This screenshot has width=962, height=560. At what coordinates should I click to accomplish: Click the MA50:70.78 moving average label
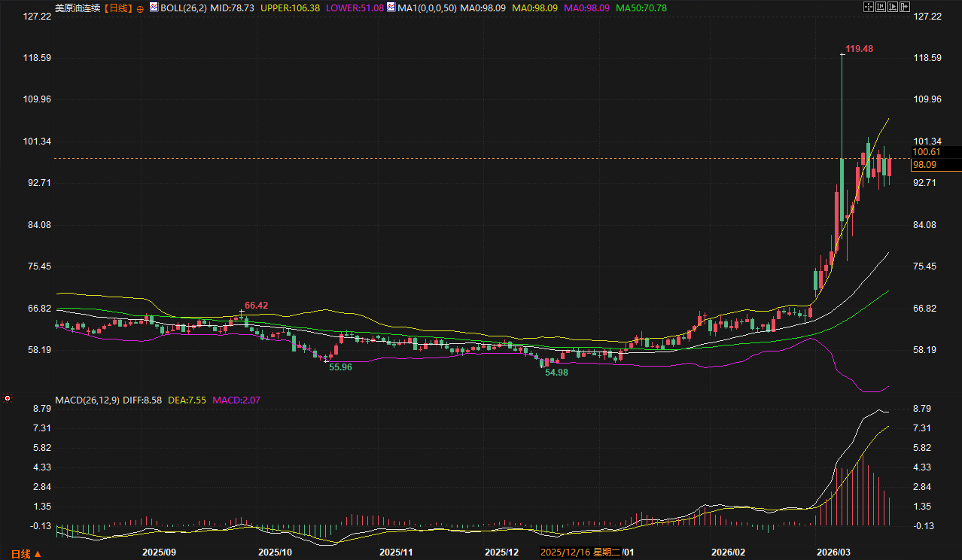click(641, 8)
